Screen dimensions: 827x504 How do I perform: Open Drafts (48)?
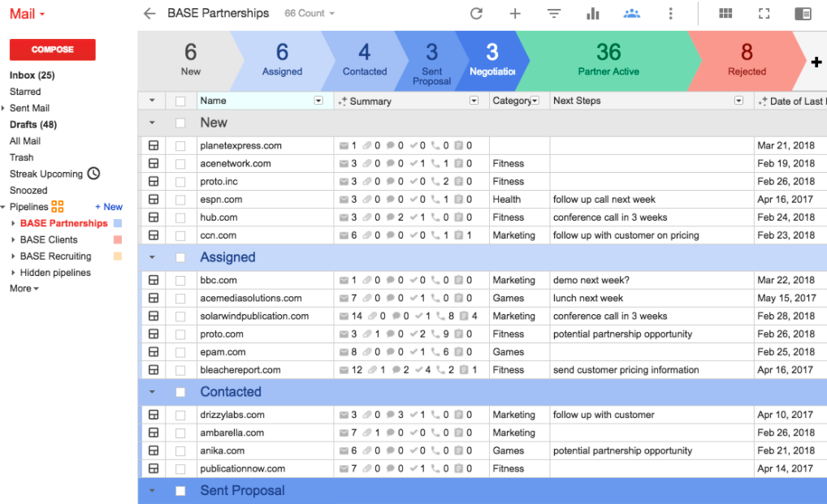[33, 125]
